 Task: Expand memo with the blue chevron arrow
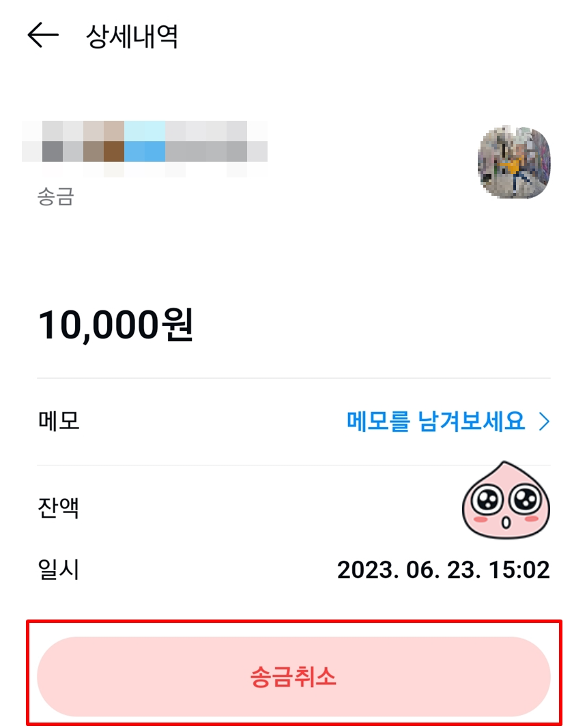[x=544, y=422]
